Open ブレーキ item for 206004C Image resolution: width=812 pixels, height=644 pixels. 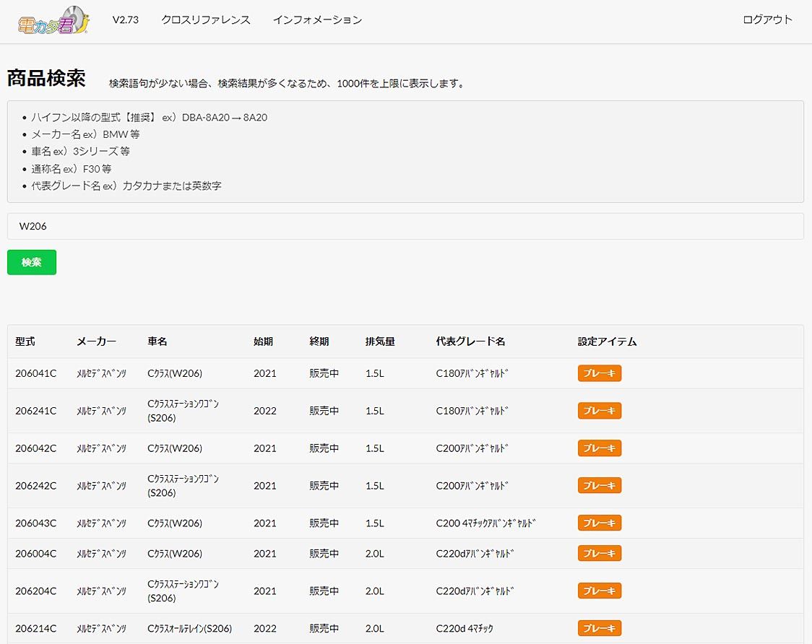[599, 554]
